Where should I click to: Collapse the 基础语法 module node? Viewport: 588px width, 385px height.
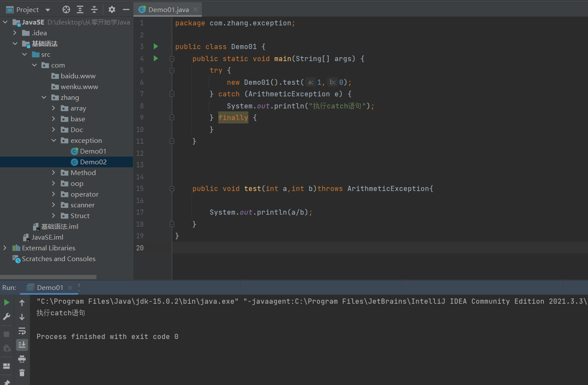15,44
